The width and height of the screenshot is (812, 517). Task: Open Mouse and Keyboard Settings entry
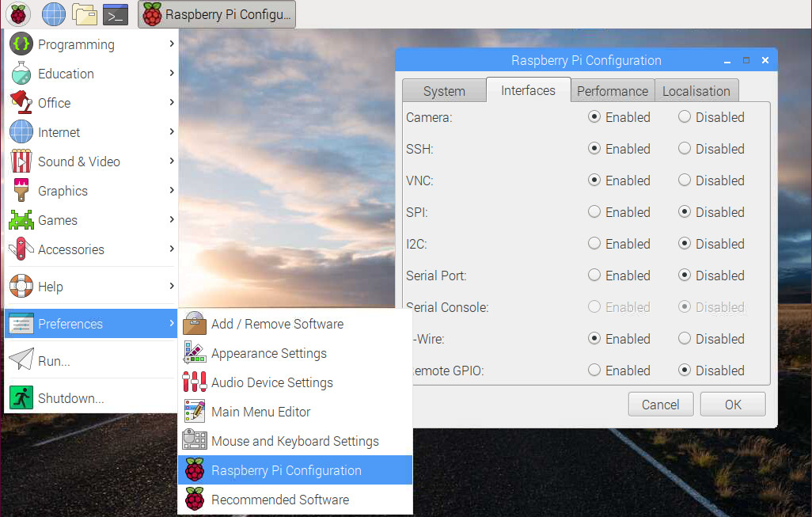point(295,441)
